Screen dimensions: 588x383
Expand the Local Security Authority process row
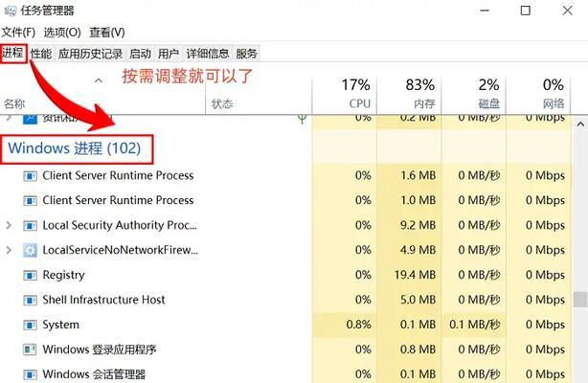pos(9,225)
